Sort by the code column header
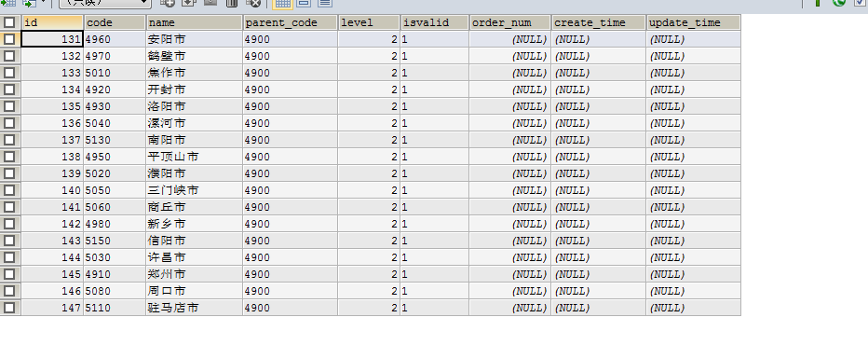 coord(115,22)
